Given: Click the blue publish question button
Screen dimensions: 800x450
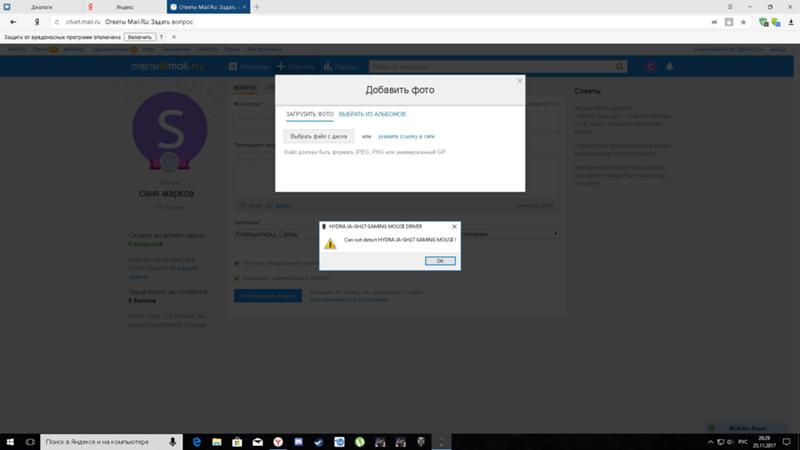Looking at the screenshot, I should point(268,296).
